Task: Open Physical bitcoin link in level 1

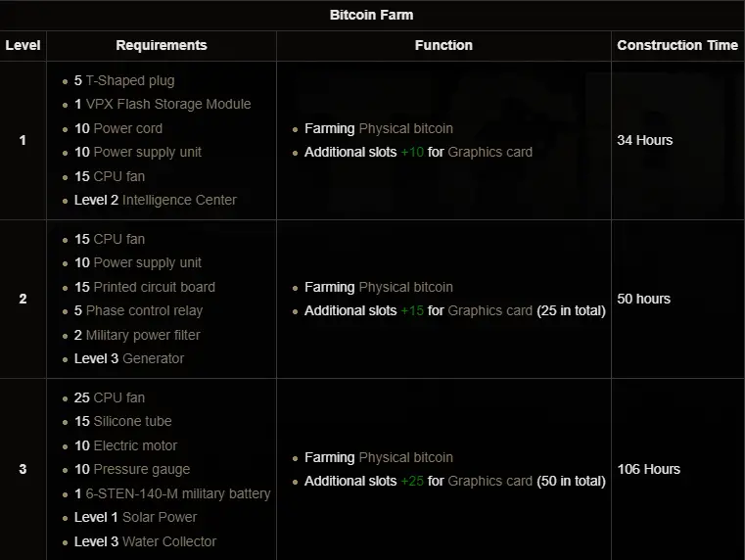Action: pos(405,128)
